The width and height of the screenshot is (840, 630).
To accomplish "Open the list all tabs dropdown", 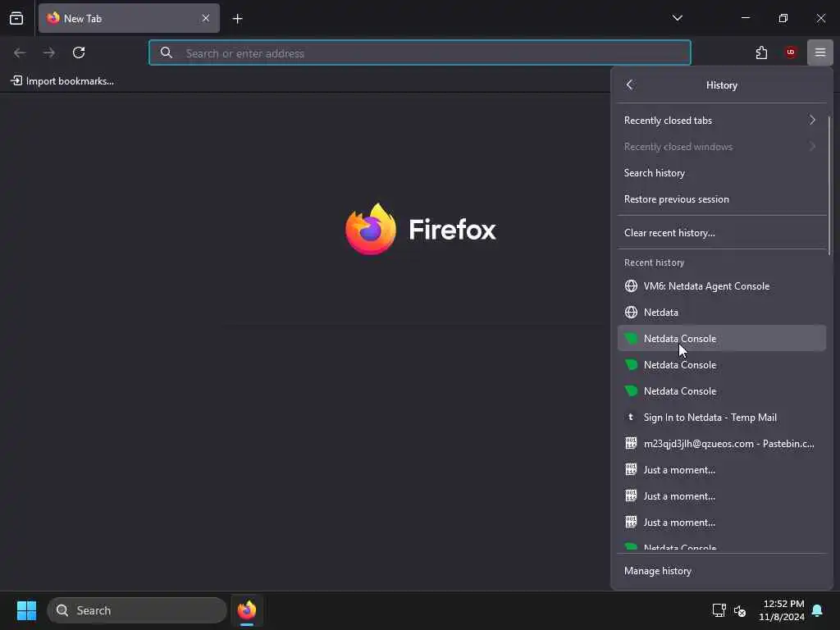I will (x=677, y=18).
